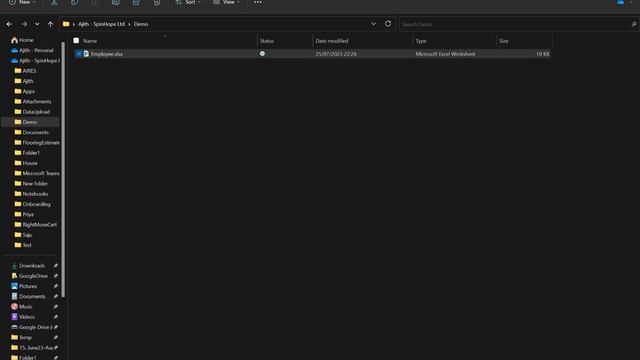Open Ajith - SpinHope OneDrive node
Screen dimensions: 640x360
35,60
